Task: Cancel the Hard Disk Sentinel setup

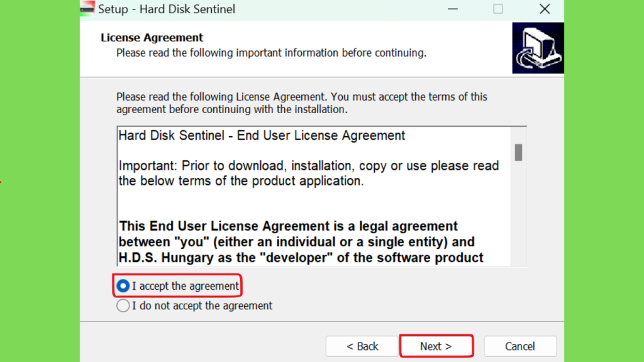Action: point(520,346)
